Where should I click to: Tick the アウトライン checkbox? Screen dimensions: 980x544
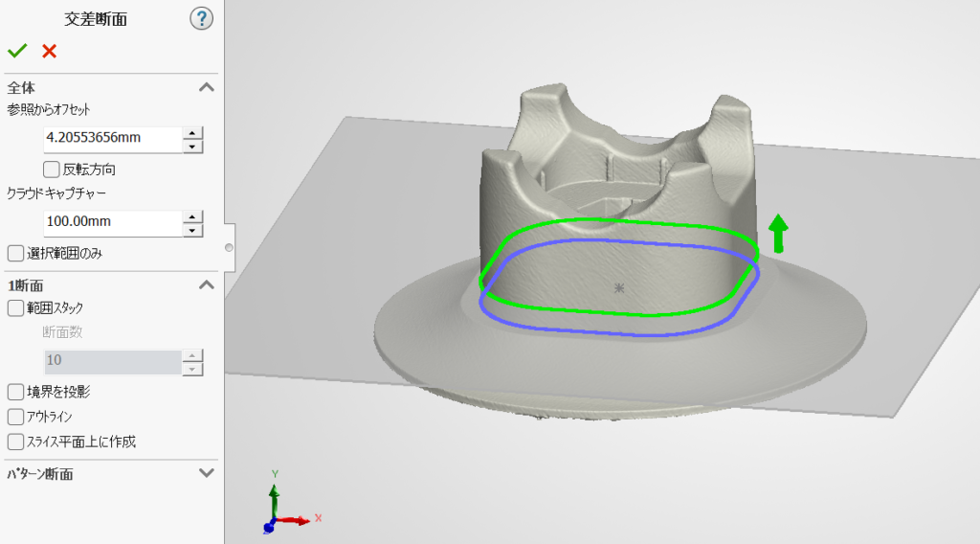15,417
